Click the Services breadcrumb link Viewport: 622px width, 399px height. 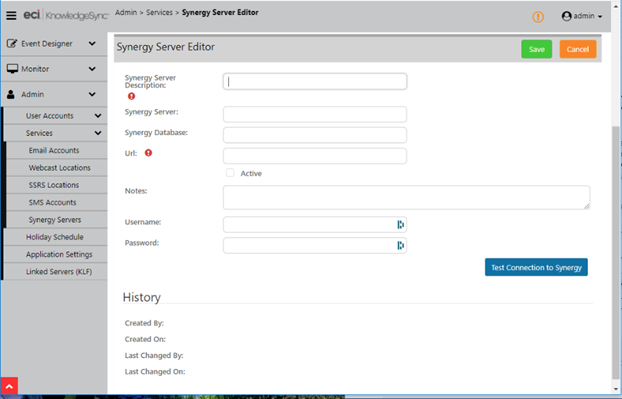(x=159, y=12)
